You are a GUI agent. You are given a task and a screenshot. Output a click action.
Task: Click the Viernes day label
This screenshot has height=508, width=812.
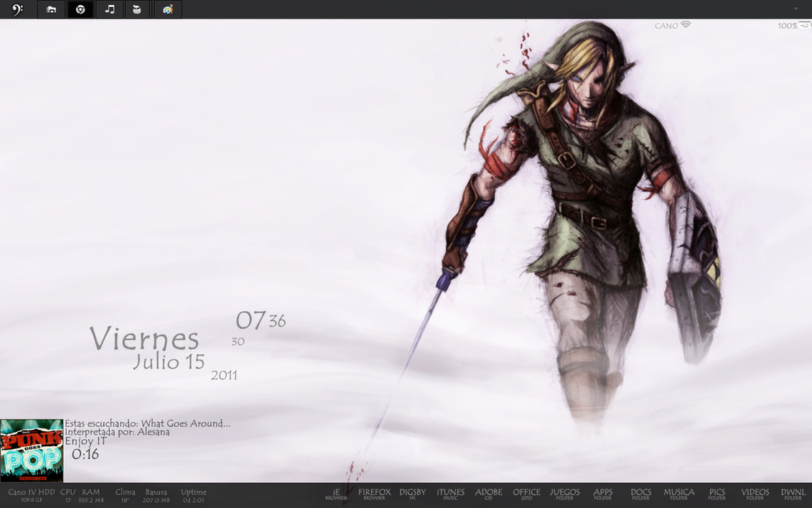pos(144,338)
